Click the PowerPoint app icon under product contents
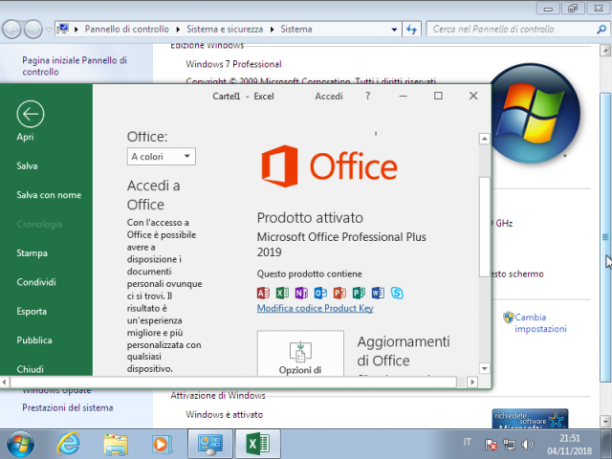The height and width of the screenshot is (459, 612). click(340, 293)
